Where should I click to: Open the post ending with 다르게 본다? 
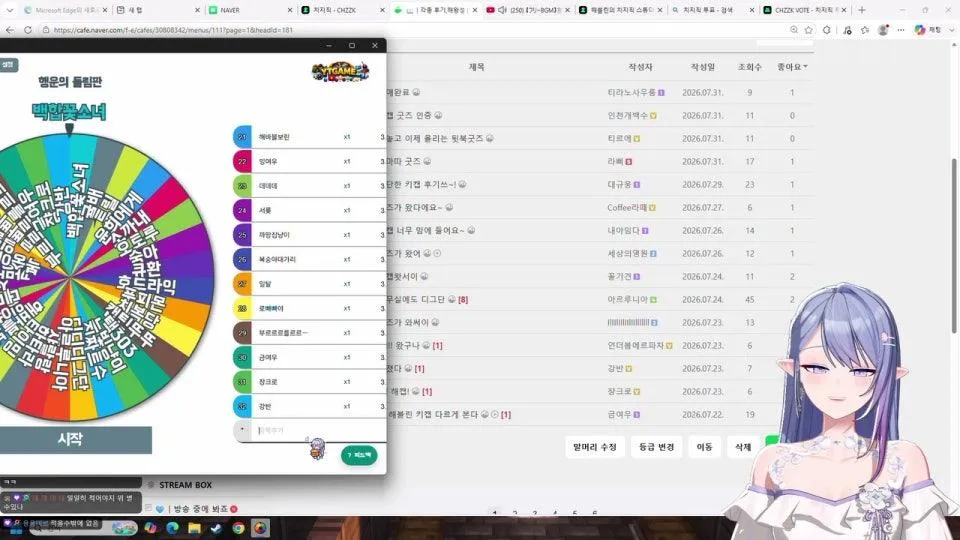pos(433,414)
